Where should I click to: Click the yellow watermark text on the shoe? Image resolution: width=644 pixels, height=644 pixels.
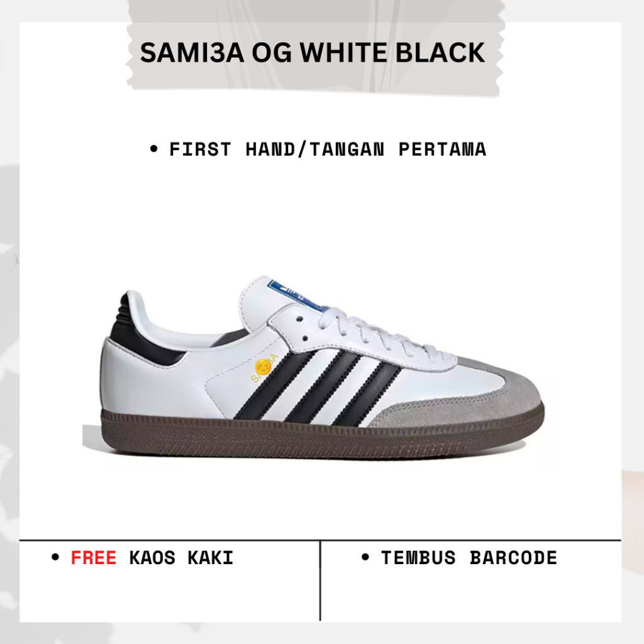point(265,368)
